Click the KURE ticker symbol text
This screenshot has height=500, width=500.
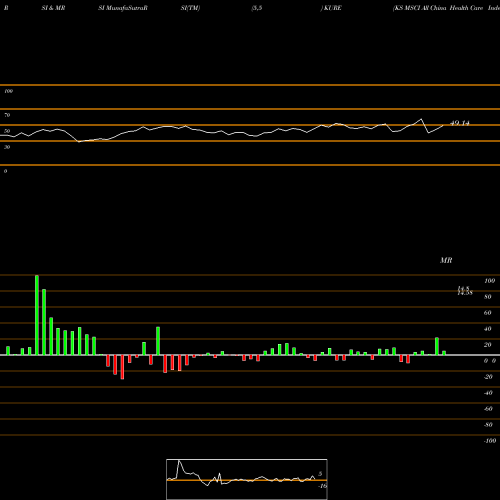click(333, 8)
